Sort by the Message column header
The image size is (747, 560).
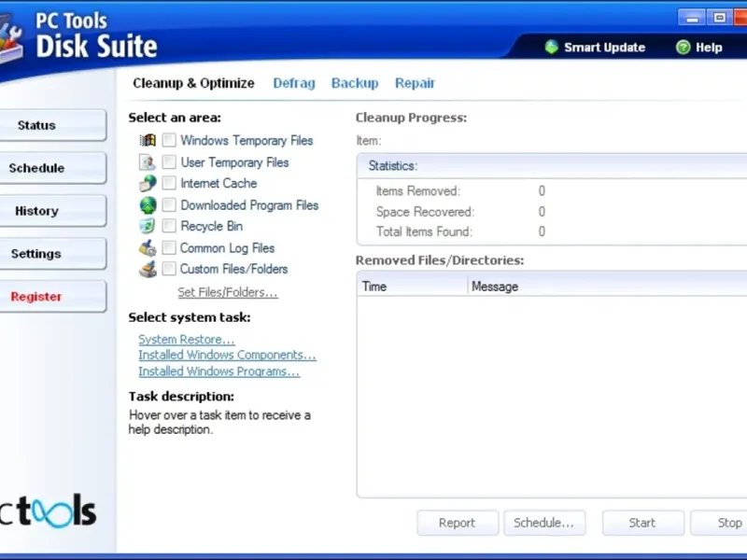click(608, 287)
